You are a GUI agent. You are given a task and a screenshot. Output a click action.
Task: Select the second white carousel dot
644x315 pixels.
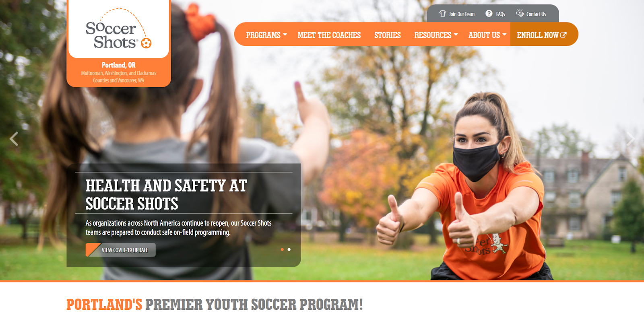tap(289, 249)
